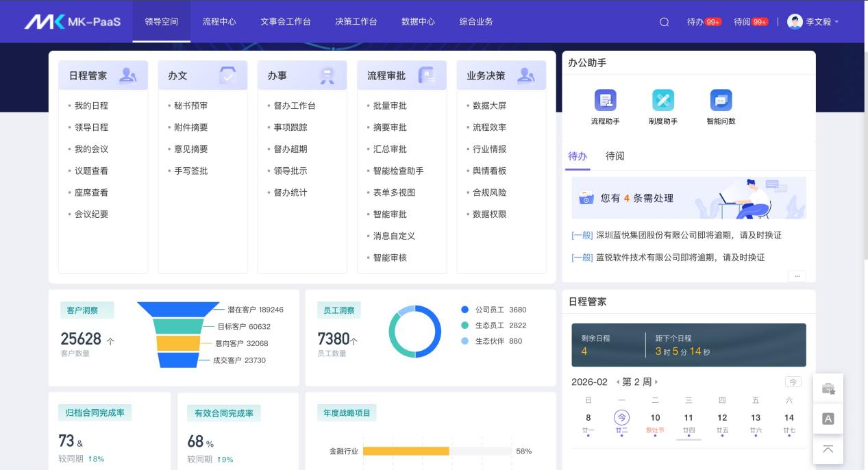The width and height of the screenshot is (868, 470).
Task: Open the 文事会工作台 nav tab
Action: click(x=286, y=21)
